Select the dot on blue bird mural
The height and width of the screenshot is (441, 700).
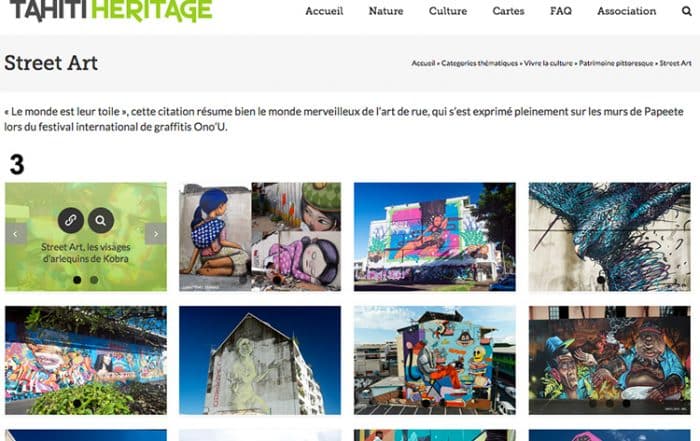[x=601, y=280]
